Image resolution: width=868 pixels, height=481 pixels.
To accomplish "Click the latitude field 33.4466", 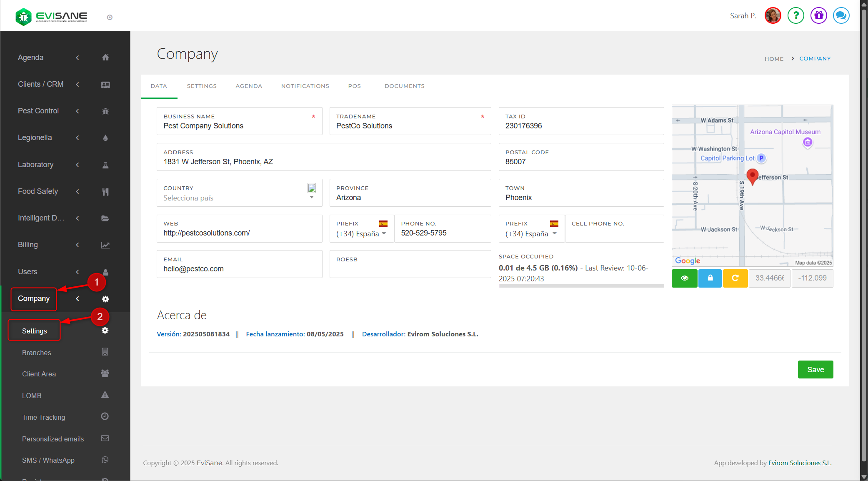I will tap(770, 278).
